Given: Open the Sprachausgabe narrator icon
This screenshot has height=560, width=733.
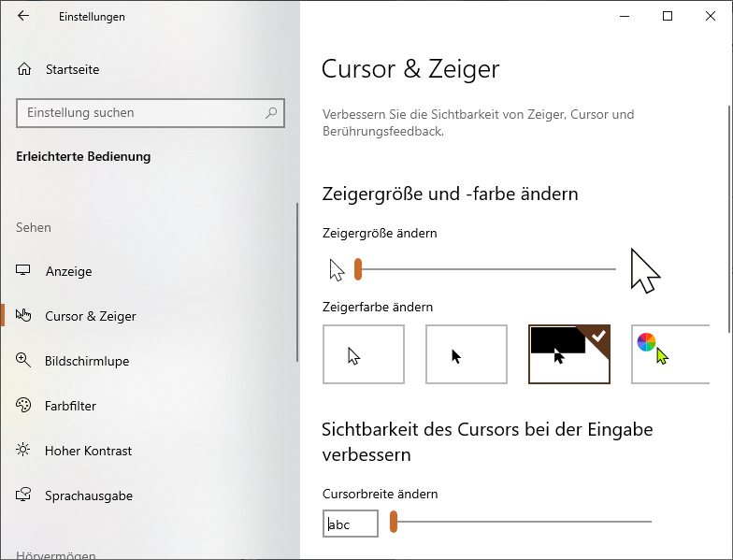Looking at the screenshot, I should 22,495.
